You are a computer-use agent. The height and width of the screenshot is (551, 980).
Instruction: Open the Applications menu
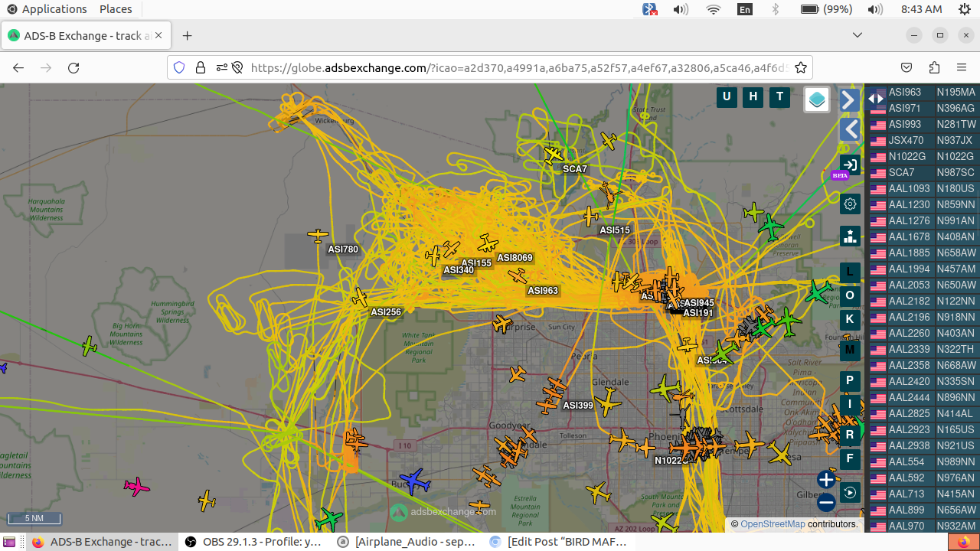(x=47, y=9)
